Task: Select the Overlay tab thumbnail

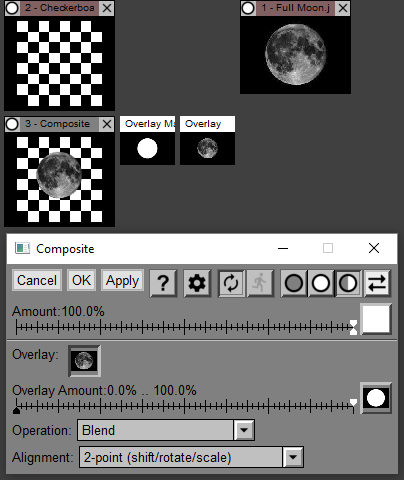Action: [207, 140]
